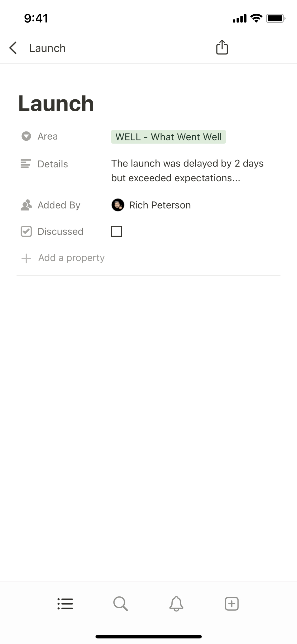Tap the Launch breadcrumb in header
Screen dimensions: 297x644
point(47,48)
